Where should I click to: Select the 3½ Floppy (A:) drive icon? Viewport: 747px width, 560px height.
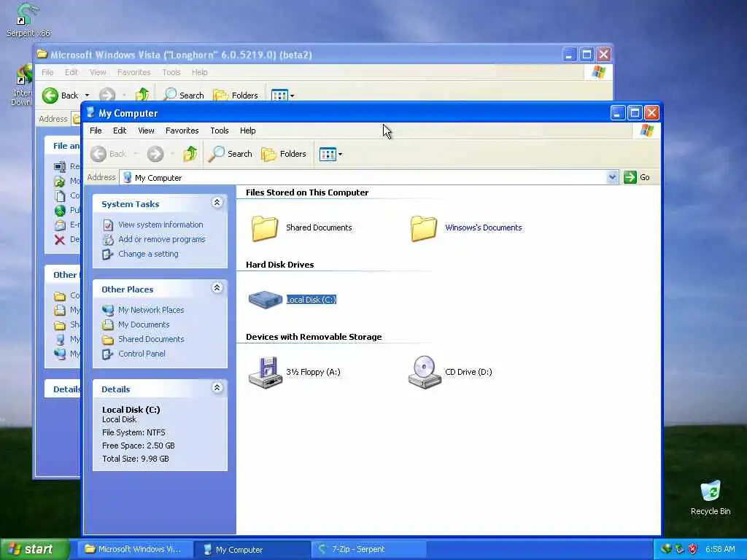tap(266, 373)
